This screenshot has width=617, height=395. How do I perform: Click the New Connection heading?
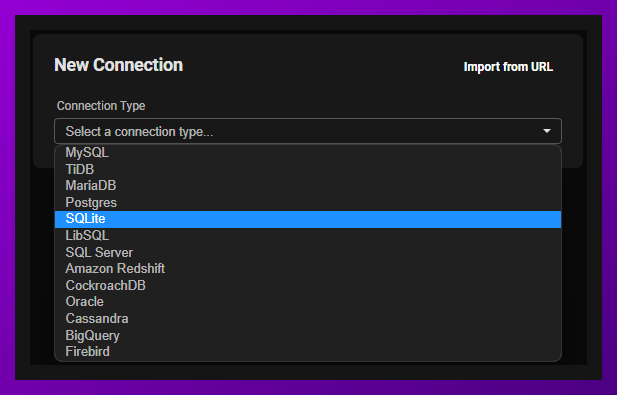tap(118, 65)
